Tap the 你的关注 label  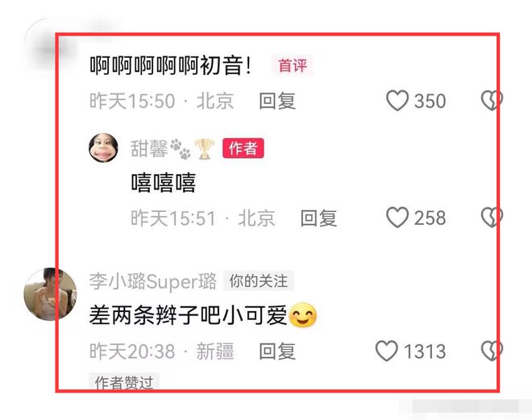pos(258,281)
